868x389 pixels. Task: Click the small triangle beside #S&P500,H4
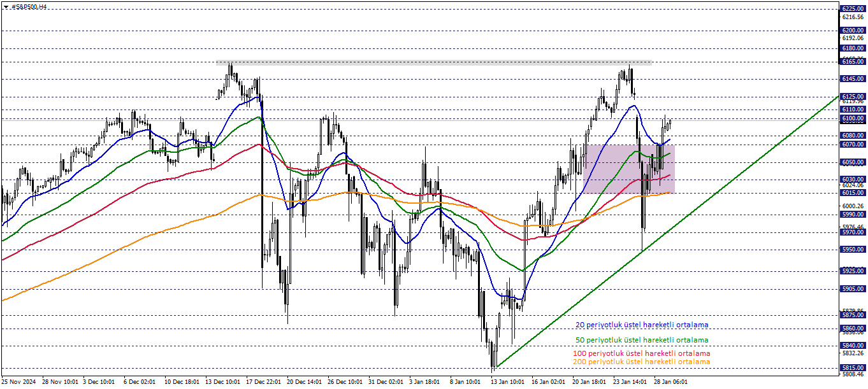(x=4, y=6)
